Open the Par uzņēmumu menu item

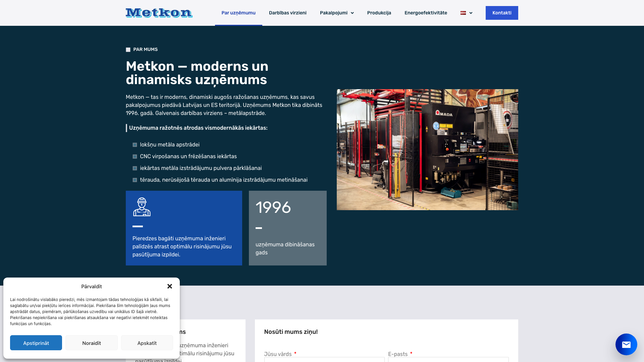[x=238, y=13]
